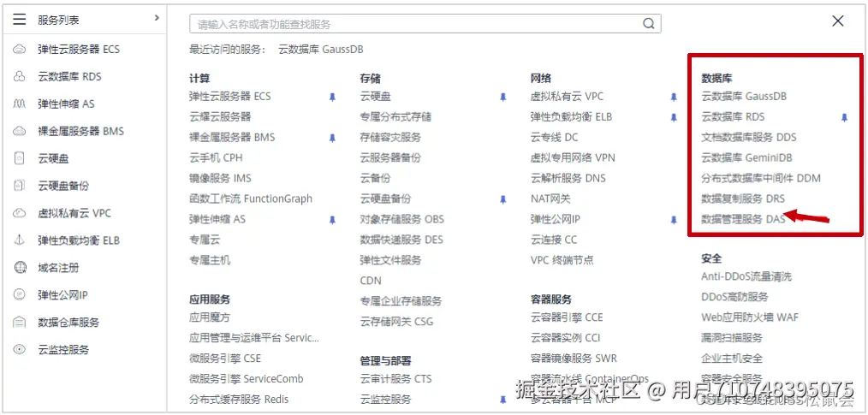This screenshot has width=868, height=415.
Task: Click the sidebar ELB load balancer icon
Action: point(20,240)
